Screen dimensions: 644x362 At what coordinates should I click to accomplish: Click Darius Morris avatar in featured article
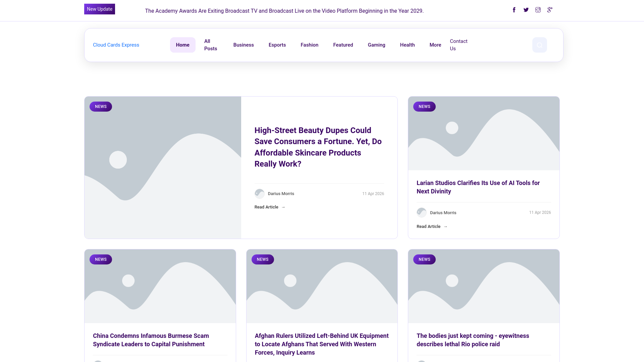pos(259,194)
